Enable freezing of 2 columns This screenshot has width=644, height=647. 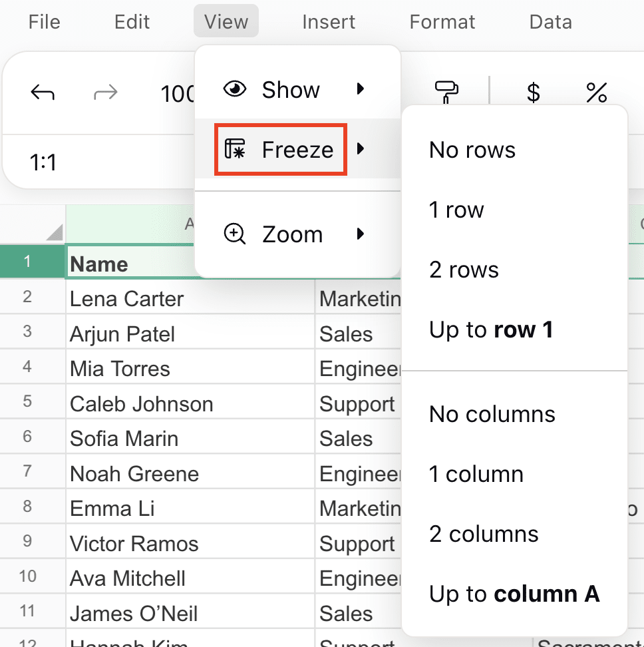484,534
